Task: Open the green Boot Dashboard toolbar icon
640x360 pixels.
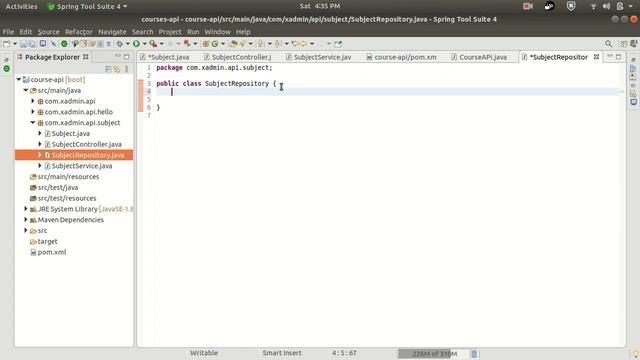Action: pos(64,44)
